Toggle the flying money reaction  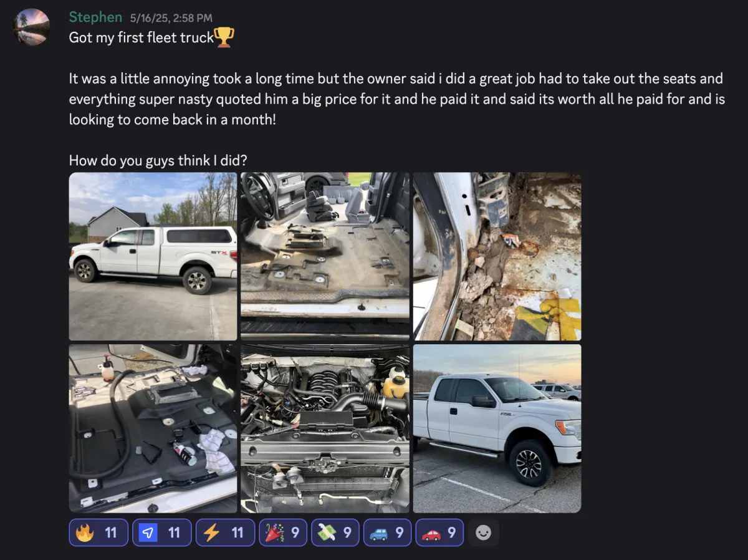click(x=335, y=533)
